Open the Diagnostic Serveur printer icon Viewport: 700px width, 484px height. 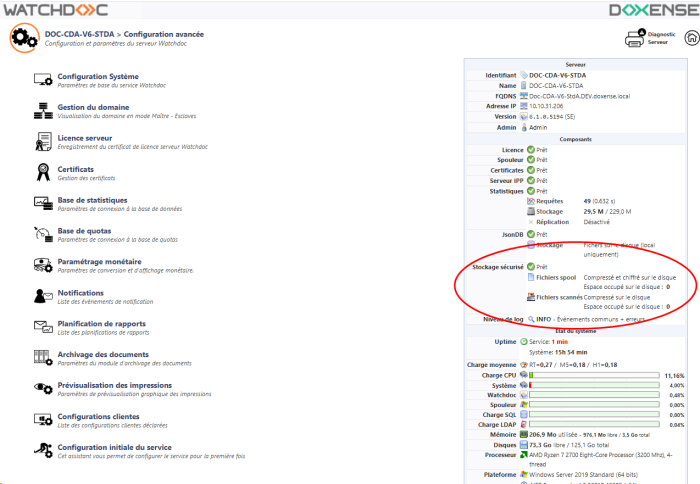[635, 39]
